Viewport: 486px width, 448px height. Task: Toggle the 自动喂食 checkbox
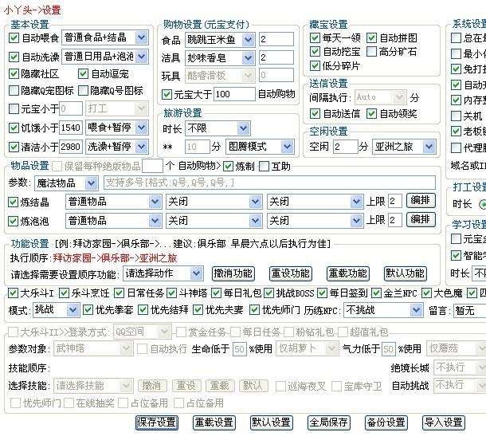(14, 37)
